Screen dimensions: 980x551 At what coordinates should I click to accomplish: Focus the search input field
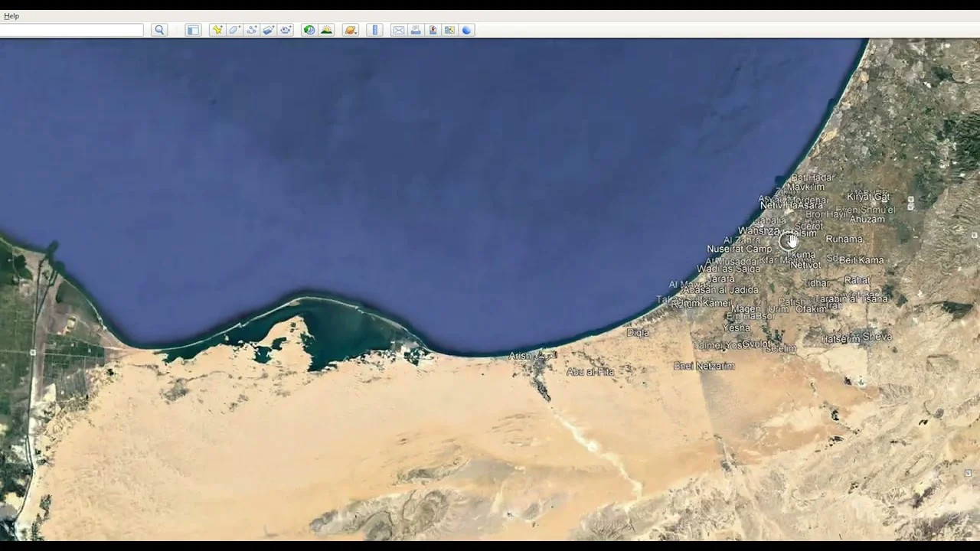[x=71, y=30]
